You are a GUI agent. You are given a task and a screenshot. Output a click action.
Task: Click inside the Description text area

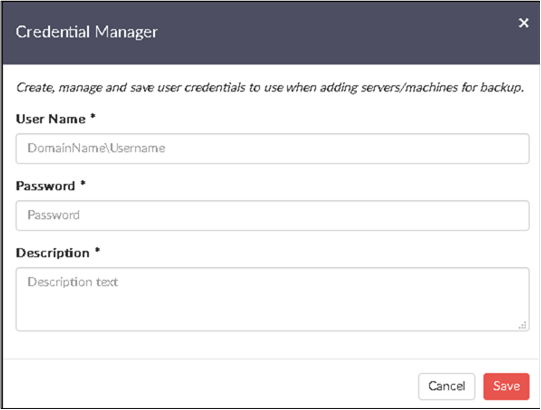[x=273, y=299]
